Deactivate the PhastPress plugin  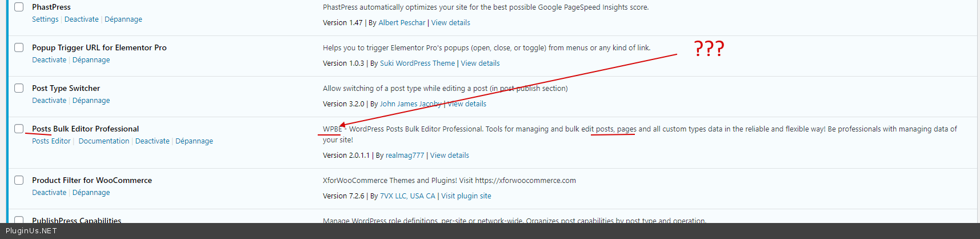tap(81, 19)
